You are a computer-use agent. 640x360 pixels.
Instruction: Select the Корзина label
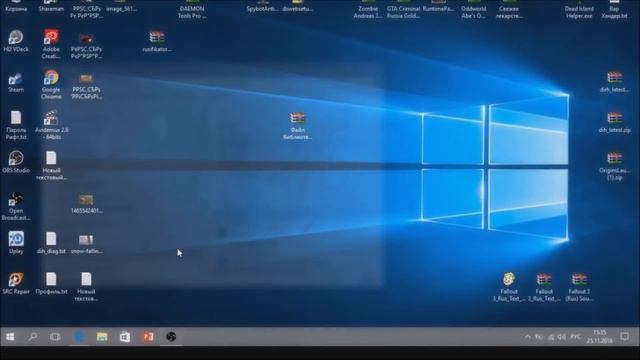tap(16, 8)
